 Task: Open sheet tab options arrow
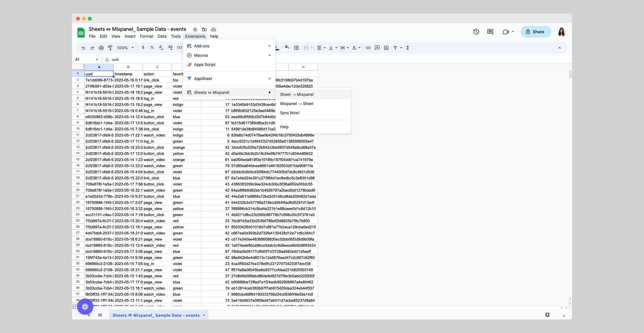coord(204,315)
